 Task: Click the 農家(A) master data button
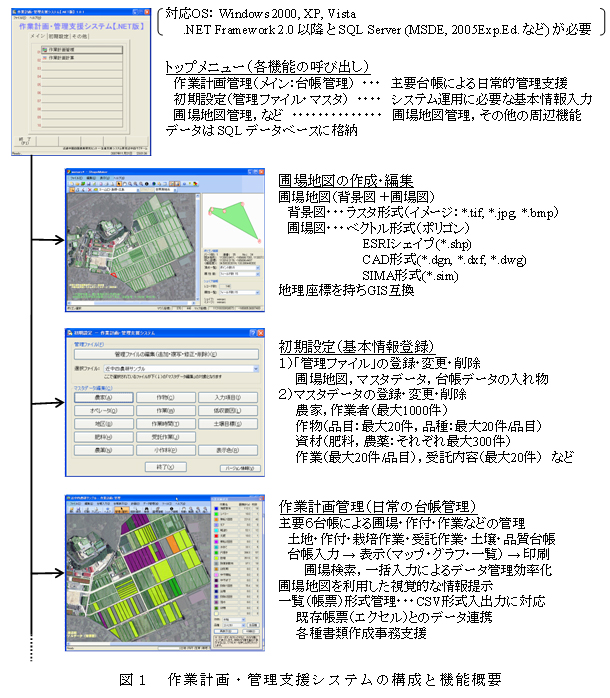103,398
